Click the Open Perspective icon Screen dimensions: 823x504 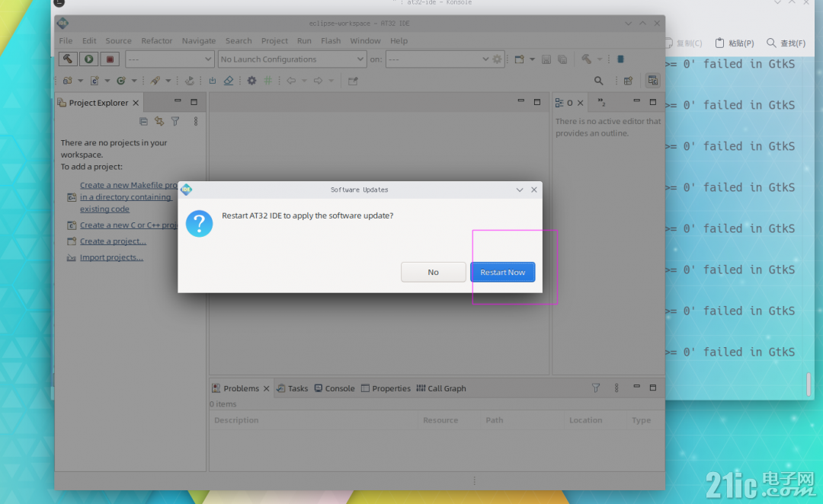tap(628, 81)
